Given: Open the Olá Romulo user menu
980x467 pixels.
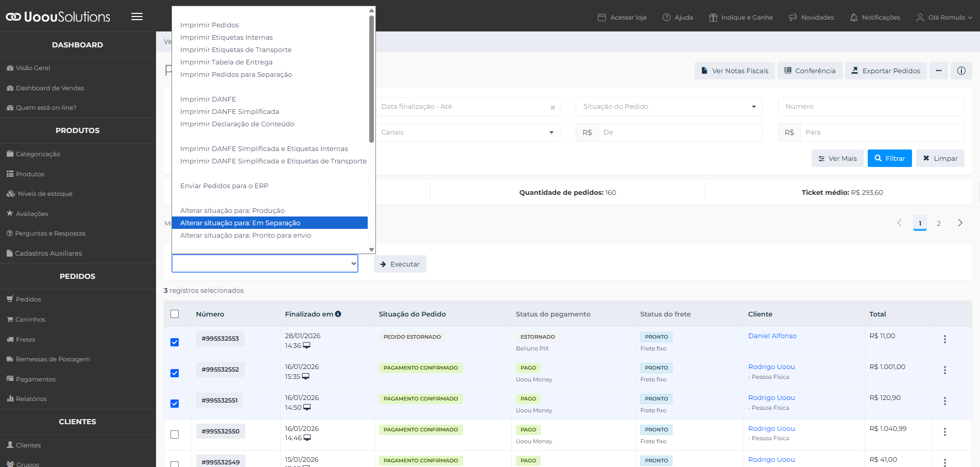Looking at the screenshot, I should pyautogui.click(x=944, y=18).
